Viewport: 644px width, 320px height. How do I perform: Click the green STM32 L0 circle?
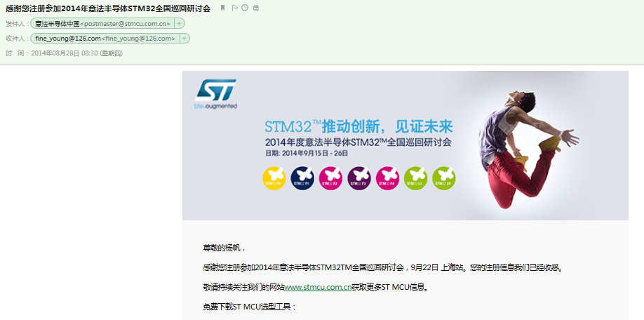click(444, 178)
